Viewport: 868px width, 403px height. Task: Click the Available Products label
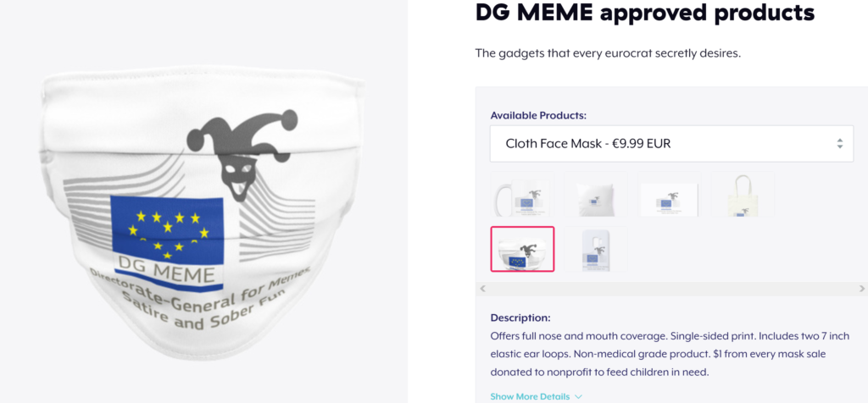538,115
